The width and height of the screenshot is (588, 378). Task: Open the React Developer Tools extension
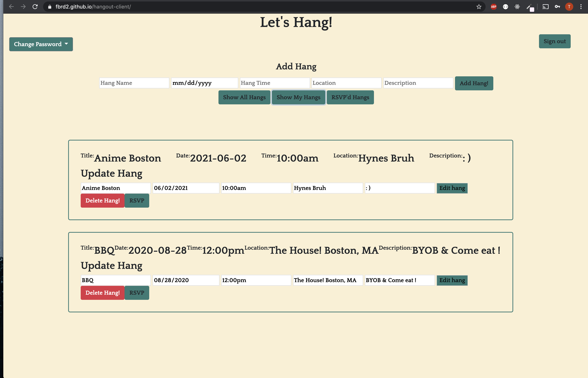[517, 7]
